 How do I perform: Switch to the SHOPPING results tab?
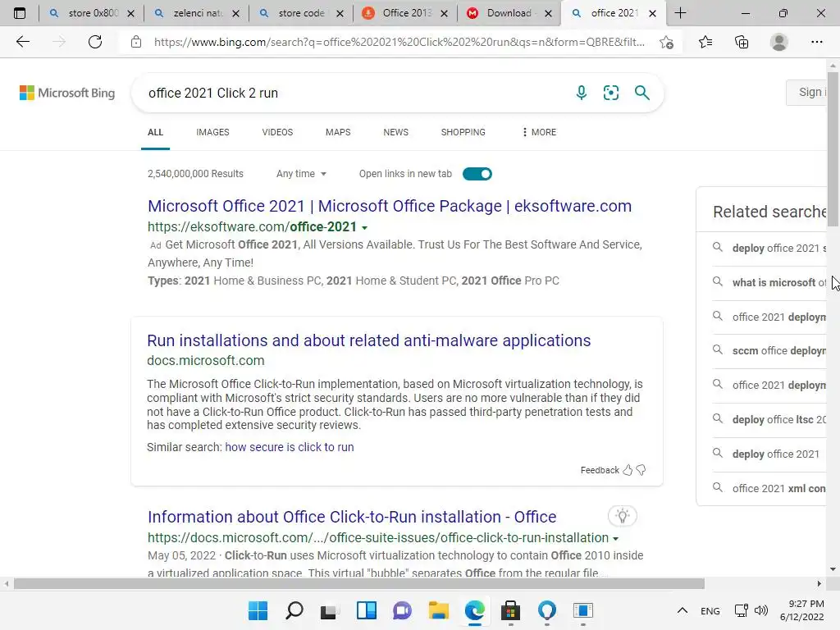pyautogui.click(x=463, y=132)
